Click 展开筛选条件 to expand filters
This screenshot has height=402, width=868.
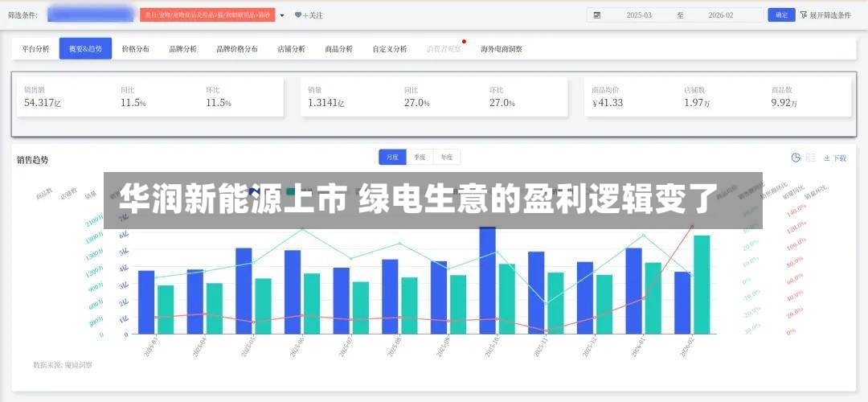coord(830,15)
